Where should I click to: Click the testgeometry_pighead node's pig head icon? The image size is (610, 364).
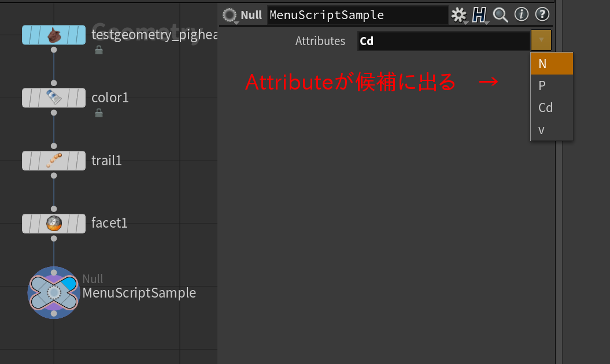54,35
